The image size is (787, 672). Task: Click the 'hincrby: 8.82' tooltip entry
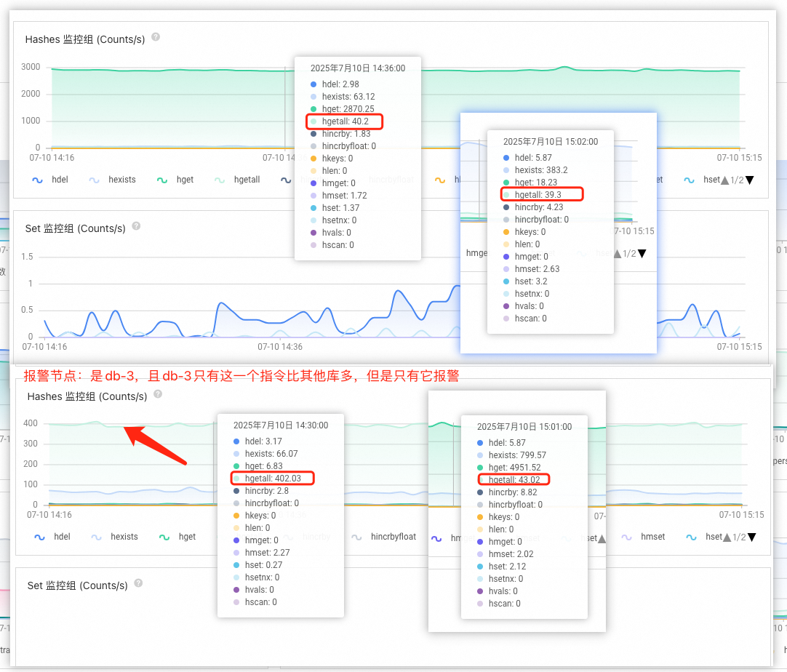[507, 492]
